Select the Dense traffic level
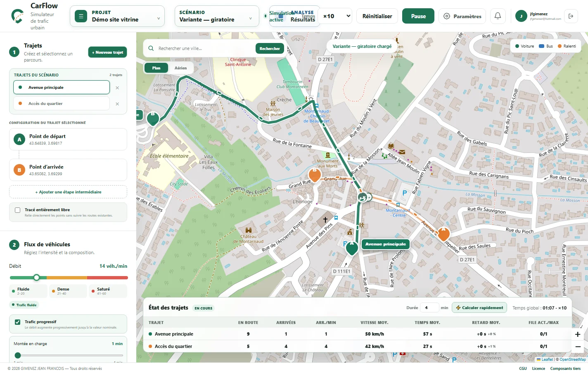This screenshot has height=374, width=588. tap(68, 291)
